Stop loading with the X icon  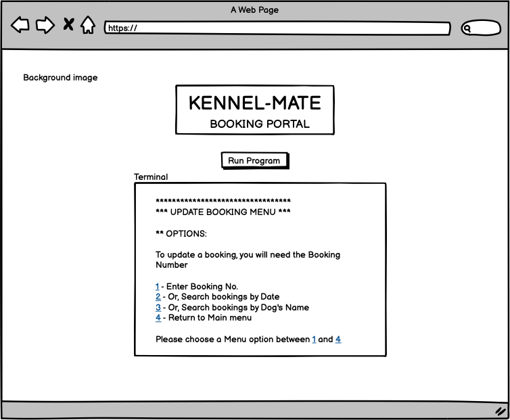68,24
